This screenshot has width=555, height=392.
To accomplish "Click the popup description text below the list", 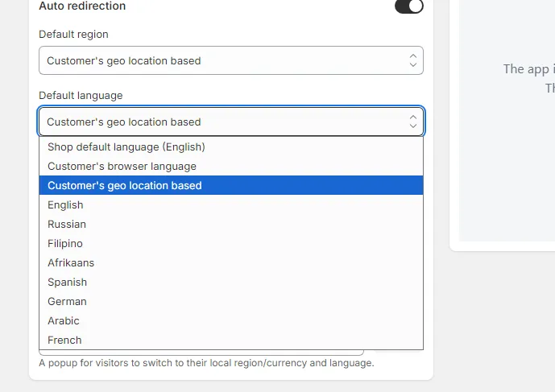I will (x=206, y=363).
